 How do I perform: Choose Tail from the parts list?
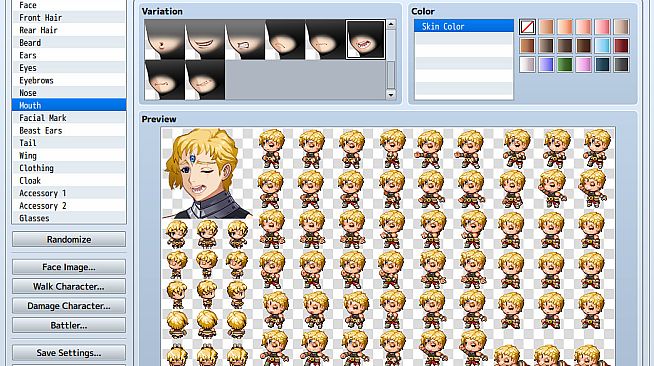(x=69, y=143)
